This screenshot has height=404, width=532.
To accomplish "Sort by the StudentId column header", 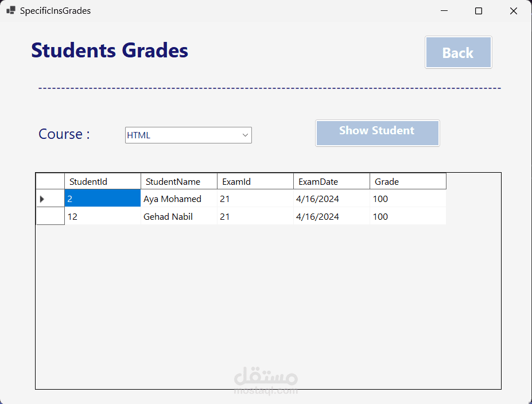I will [103, 181].
